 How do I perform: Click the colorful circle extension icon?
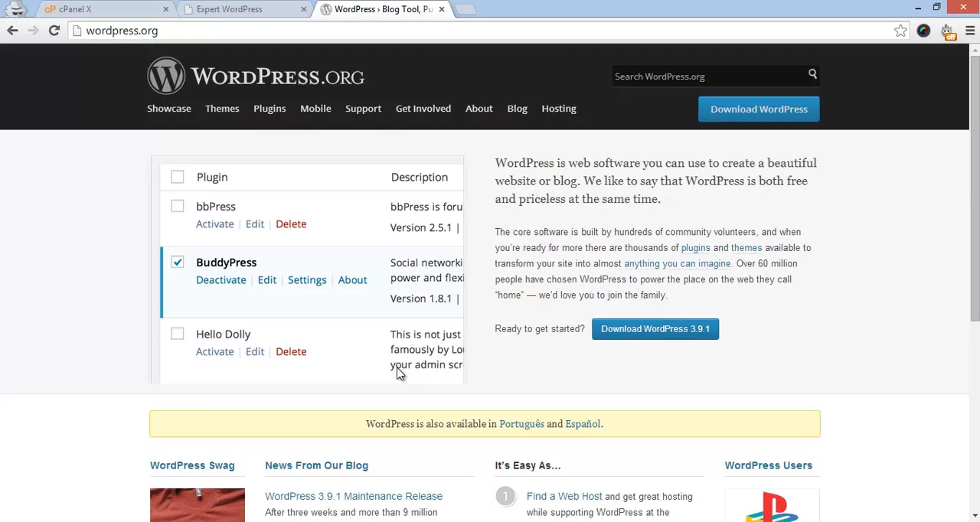coord(923,31)
